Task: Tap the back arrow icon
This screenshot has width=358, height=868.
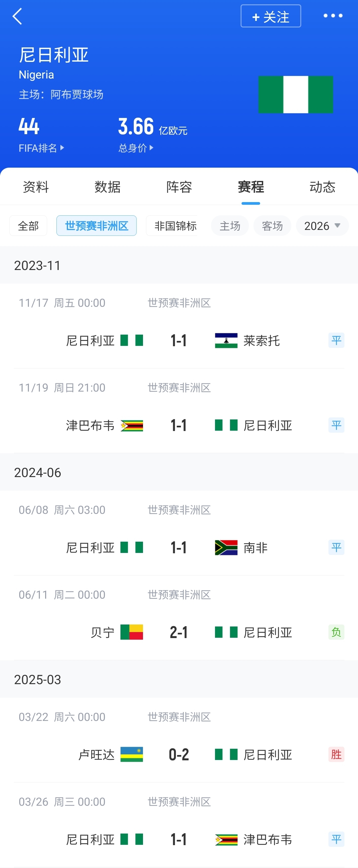Action: (x=17, y=16)
